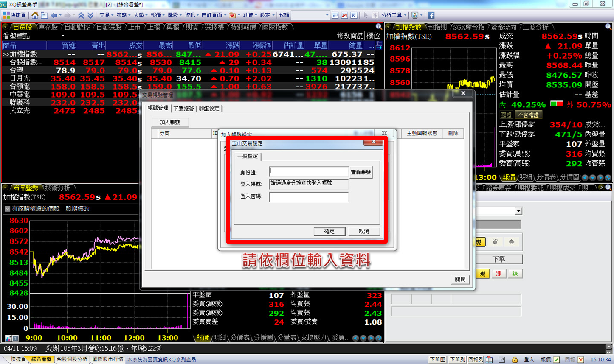Click the right arrow in the top-right quote panel
The image size is (614, 364).
tap(600, 177)
